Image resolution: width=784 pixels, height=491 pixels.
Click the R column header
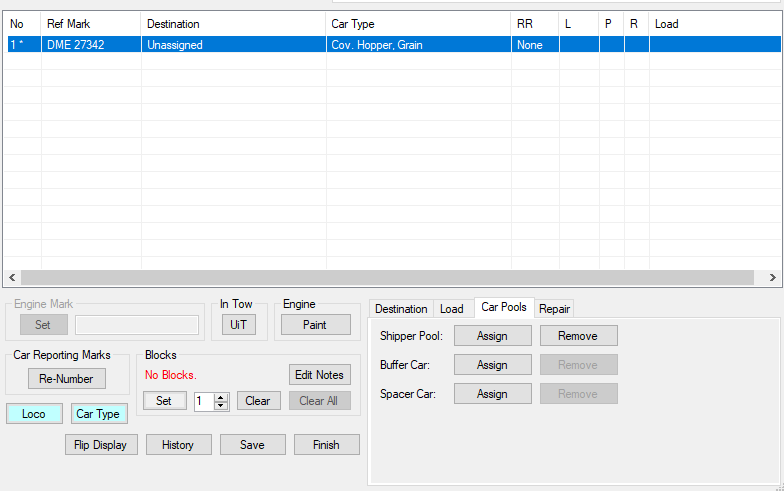(x=636, y=24)
